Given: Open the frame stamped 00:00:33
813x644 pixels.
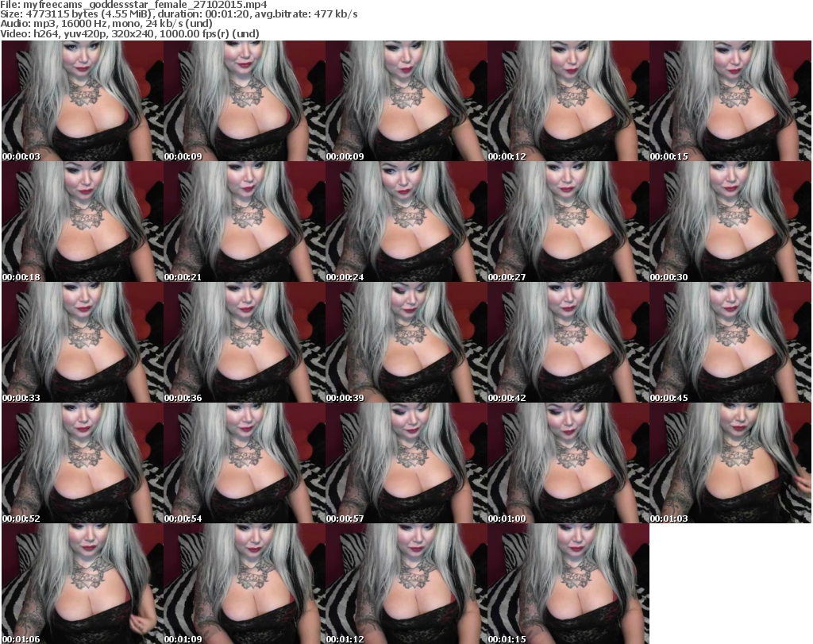Looking at the screenshot, I should (x=83, y=343).
